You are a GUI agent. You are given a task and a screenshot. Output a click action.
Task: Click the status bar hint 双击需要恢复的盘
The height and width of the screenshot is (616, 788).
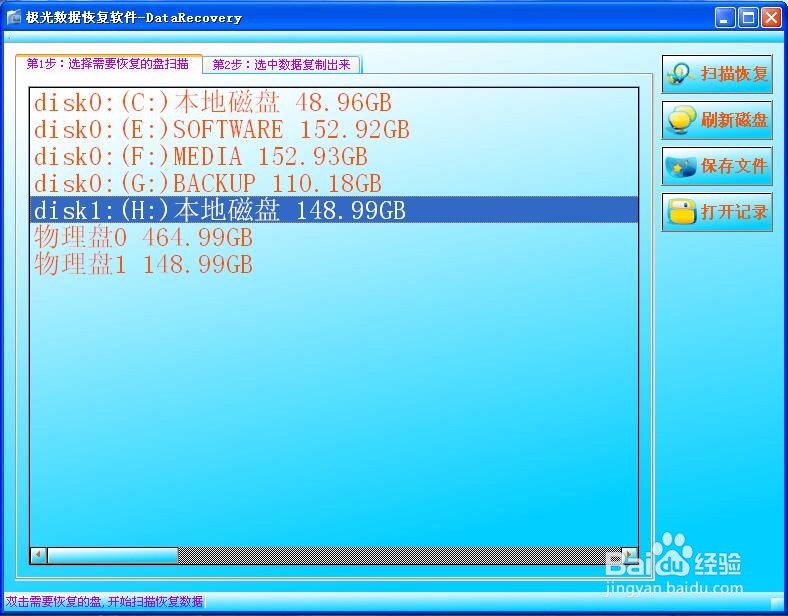point(105,601)
